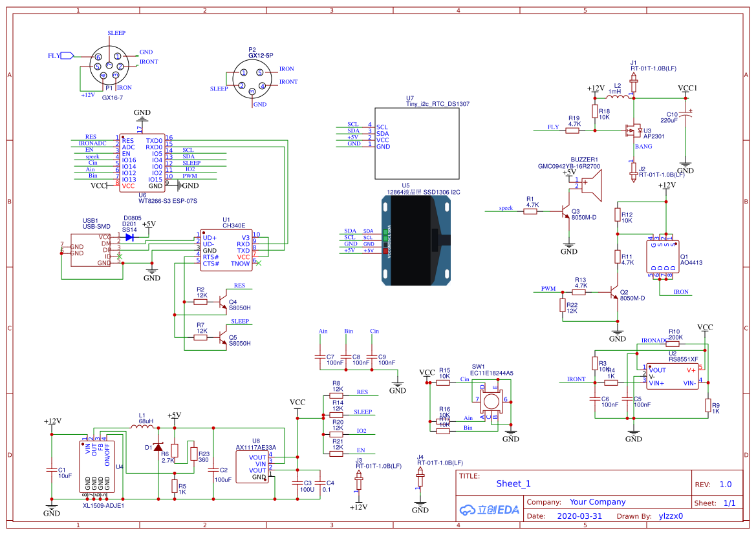This screenshot has height=535, width=756.
Task: Select the CH340E chip U1
Action: [x=226, y=250]
